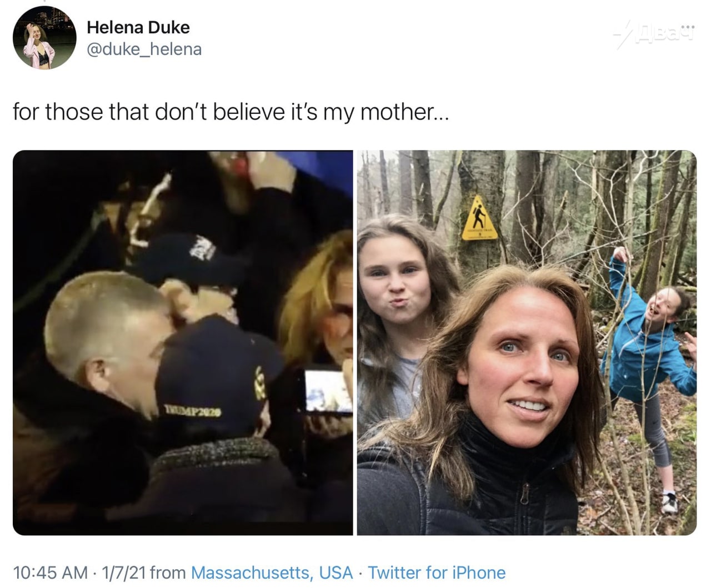
Task: Click the Massachusetts, USA location link
Action: tap(272, 572)
